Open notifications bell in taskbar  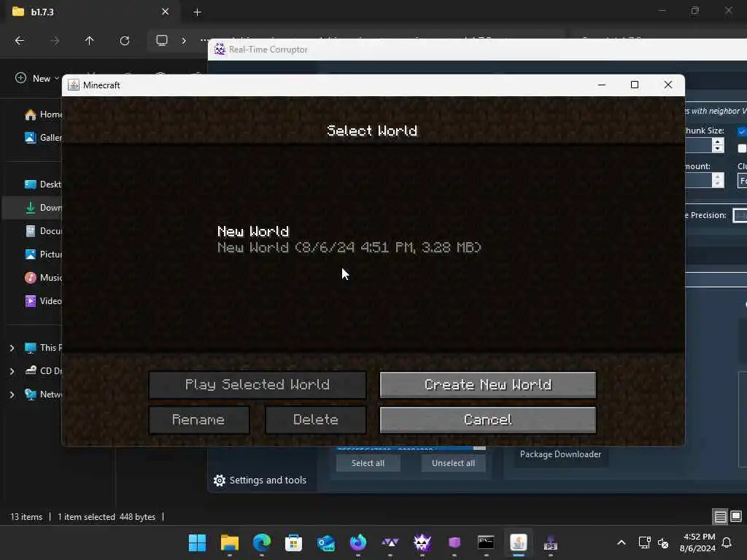727,542
